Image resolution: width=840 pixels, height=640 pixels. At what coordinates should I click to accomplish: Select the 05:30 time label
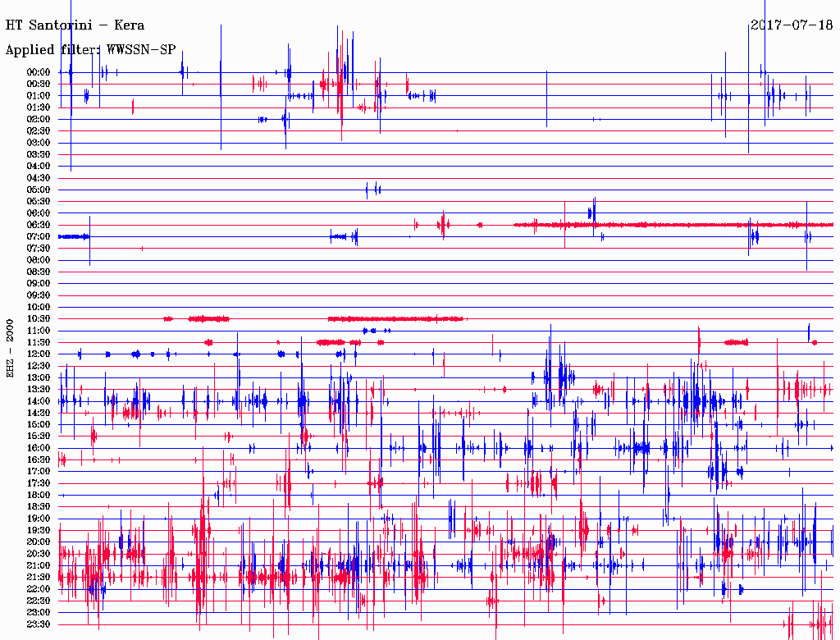pos(39,202)
